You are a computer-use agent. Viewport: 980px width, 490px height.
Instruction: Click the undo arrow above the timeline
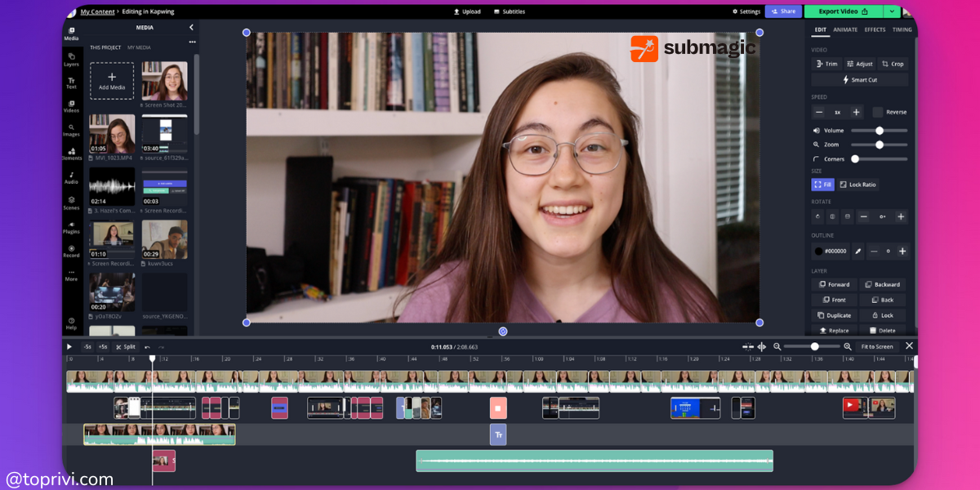click(147, 347)
